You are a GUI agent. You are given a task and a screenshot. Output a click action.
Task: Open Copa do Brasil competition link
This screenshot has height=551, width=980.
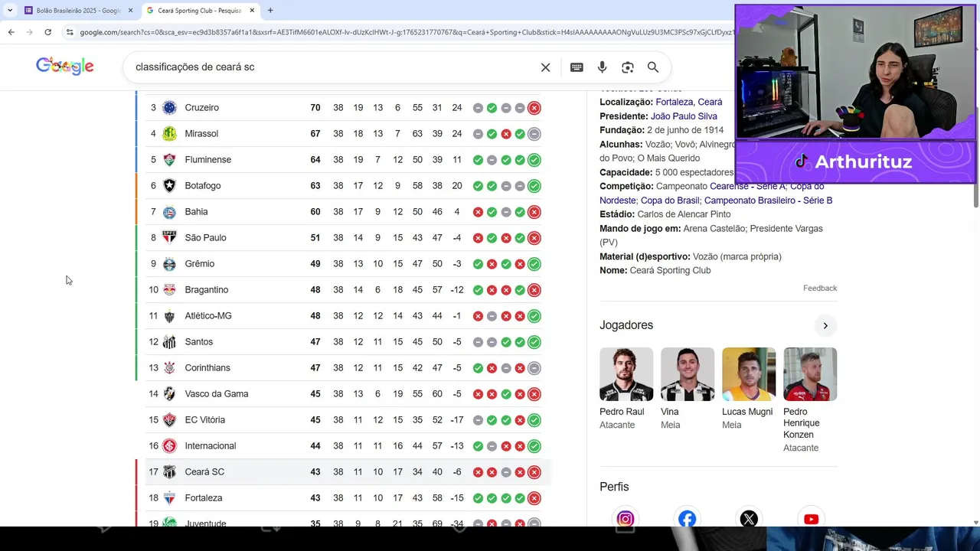click(670, 201)
